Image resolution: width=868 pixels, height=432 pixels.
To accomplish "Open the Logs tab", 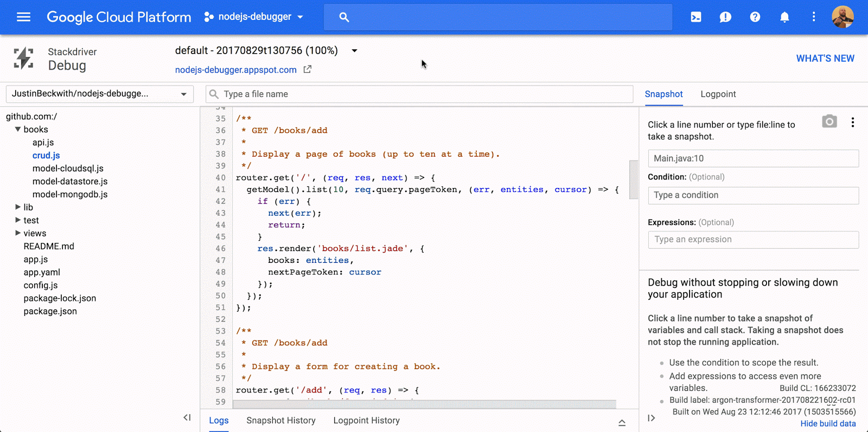I will (x=219, y=421).
